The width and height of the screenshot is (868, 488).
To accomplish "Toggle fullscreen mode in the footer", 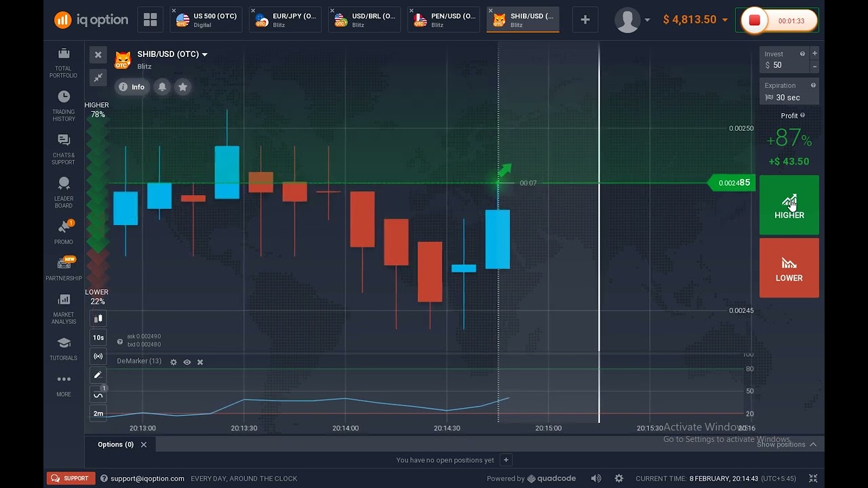I will coord(813,479).
